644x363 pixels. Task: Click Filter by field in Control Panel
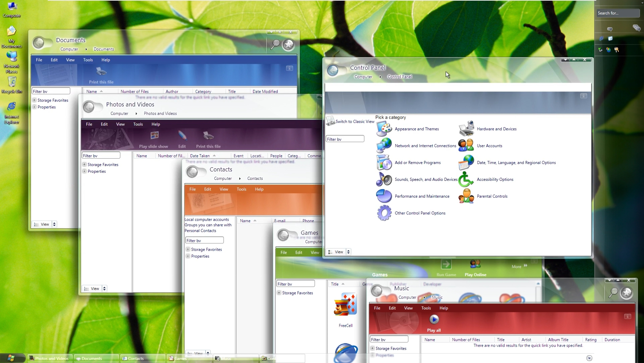(x=345, y=139)
